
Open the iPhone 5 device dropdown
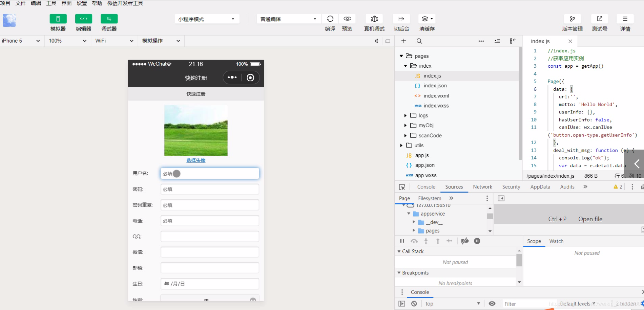[x=21, y=41]
